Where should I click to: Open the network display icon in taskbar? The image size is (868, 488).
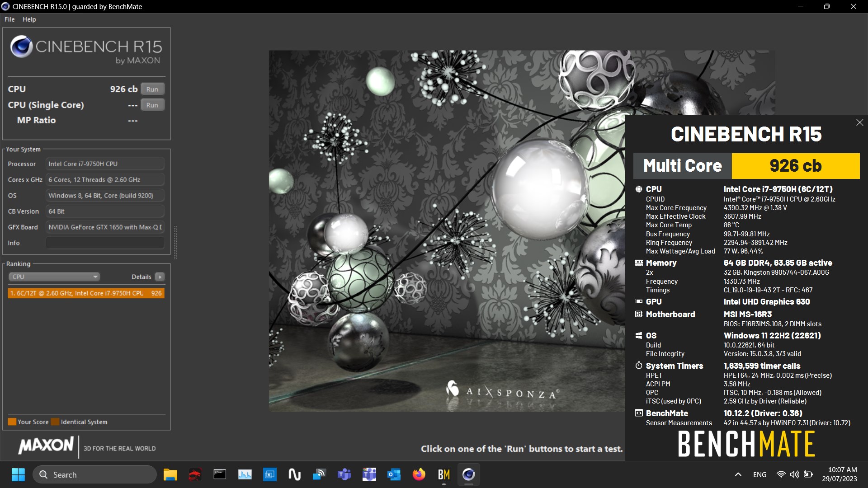319,474
